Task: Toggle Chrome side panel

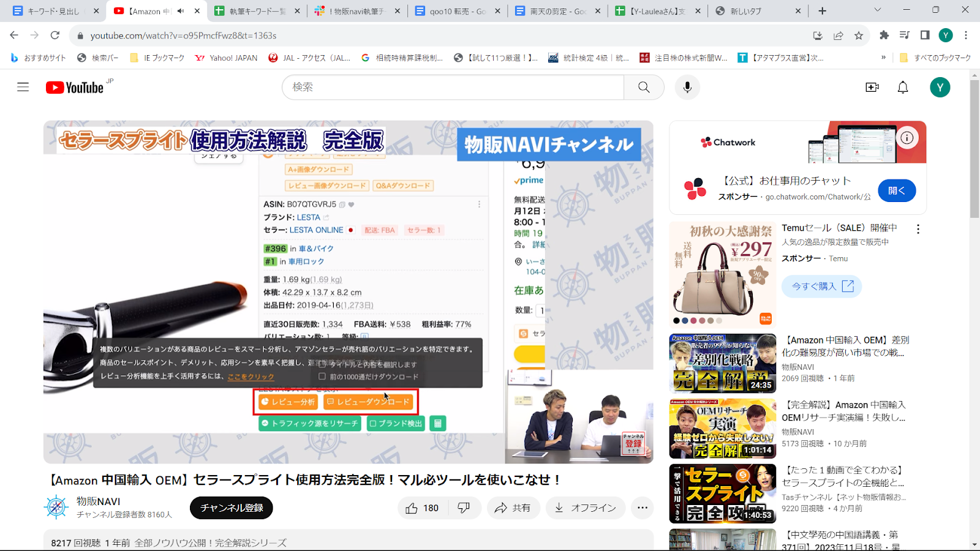Action: pyautogui.click(x=925, y=36)
